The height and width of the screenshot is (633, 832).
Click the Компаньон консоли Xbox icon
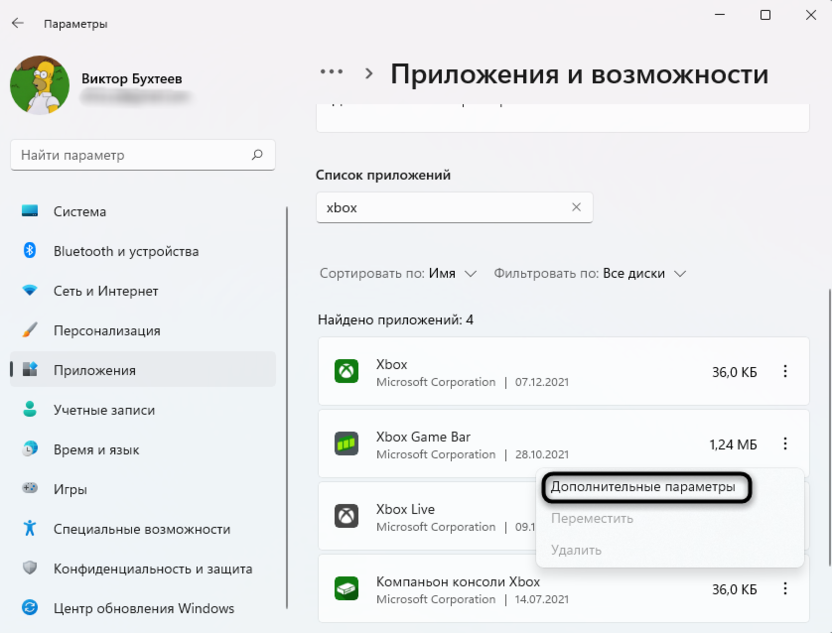click(346, 588)
